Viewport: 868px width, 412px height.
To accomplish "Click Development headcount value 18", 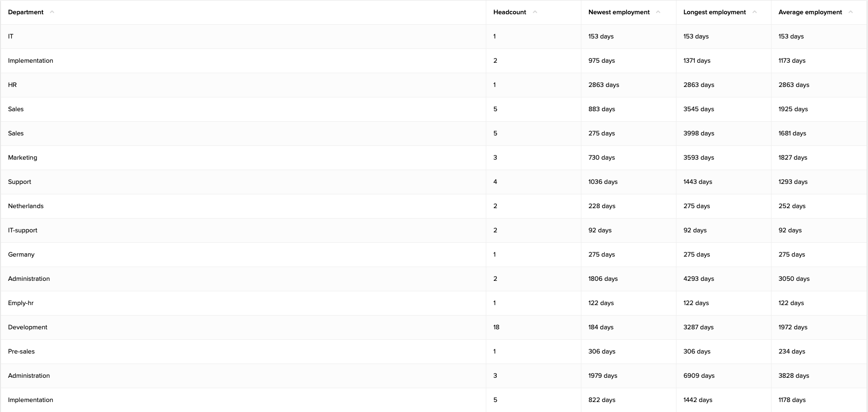I will click(496, 327).
